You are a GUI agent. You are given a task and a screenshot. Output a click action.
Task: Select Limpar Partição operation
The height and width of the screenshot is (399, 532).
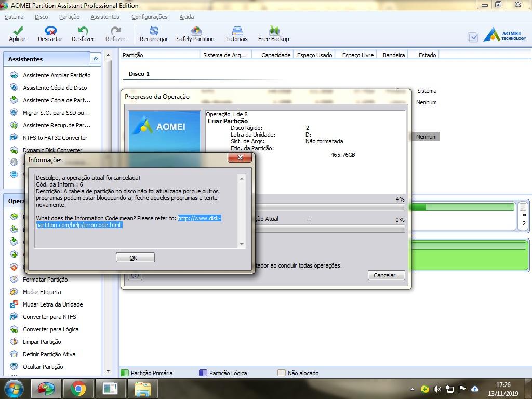[x=36, y=342]
